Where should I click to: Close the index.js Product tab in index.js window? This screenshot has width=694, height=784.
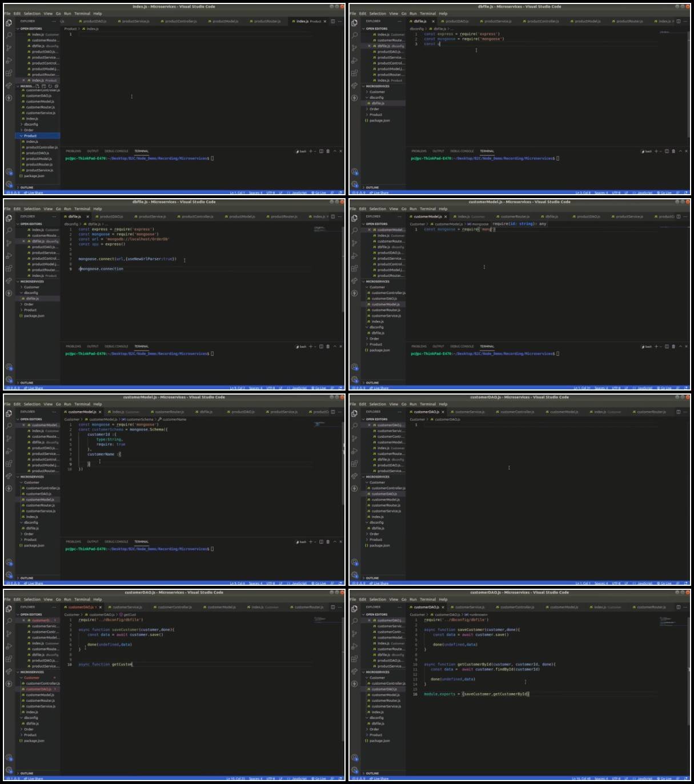click(x=325, y=21)
